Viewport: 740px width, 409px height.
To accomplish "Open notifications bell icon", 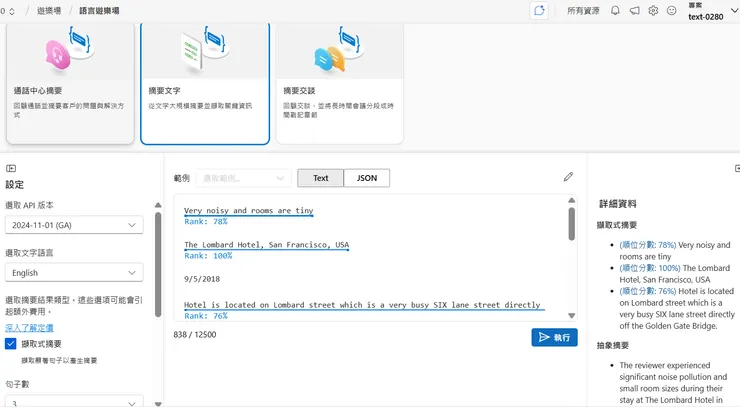I will 615,10.
